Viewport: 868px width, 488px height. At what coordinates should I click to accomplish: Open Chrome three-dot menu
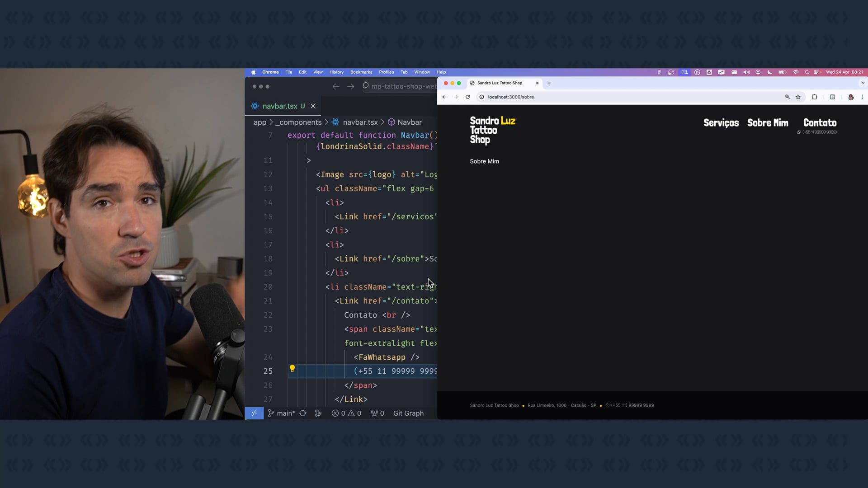862,97
